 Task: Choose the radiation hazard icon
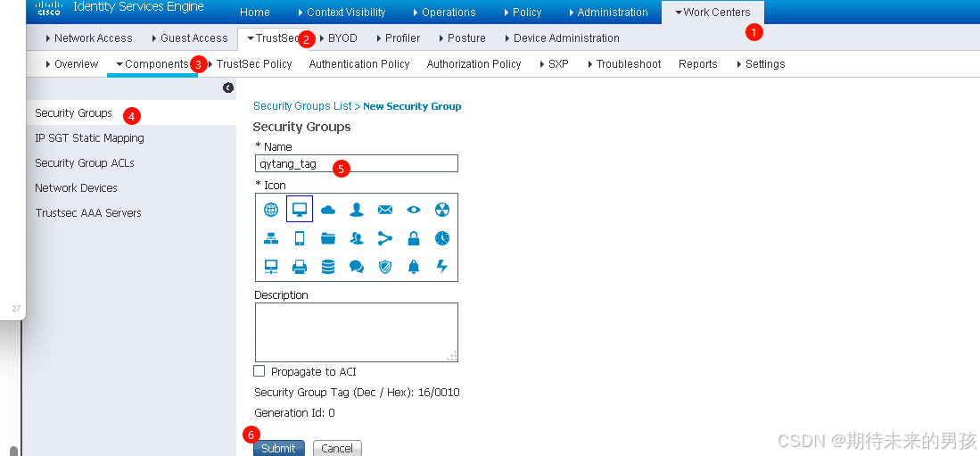442,210
